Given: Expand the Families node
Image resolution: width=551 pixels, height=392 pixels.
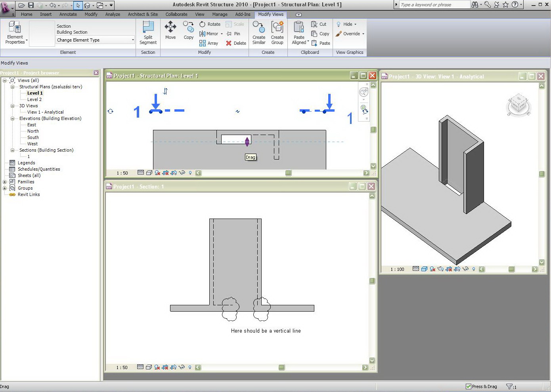Looking at the screenshot, I should click(4, 182).
